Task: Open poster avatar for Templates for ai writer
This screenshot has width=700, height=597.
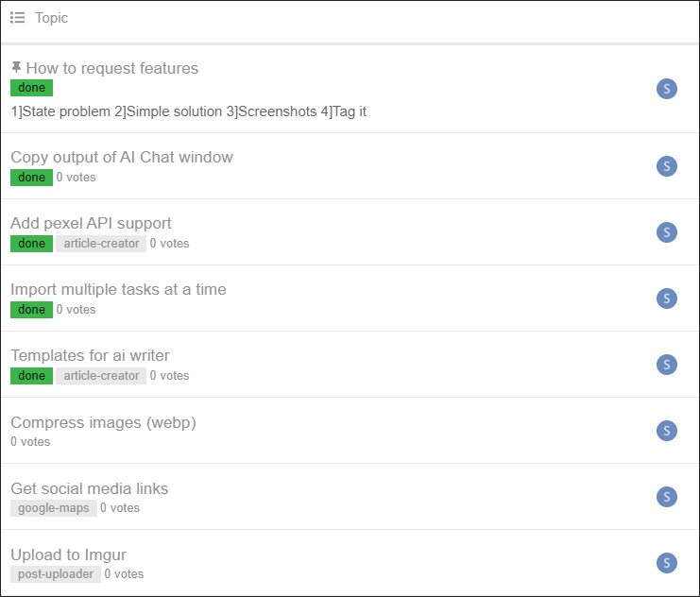Action: coord(667,365)
